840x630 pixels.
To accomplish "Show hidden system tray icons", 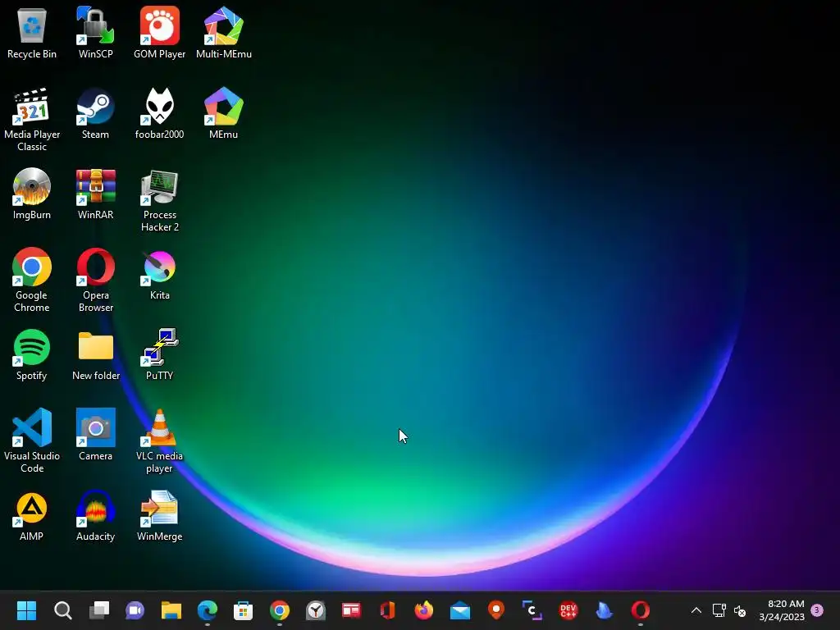I will 696,610.
